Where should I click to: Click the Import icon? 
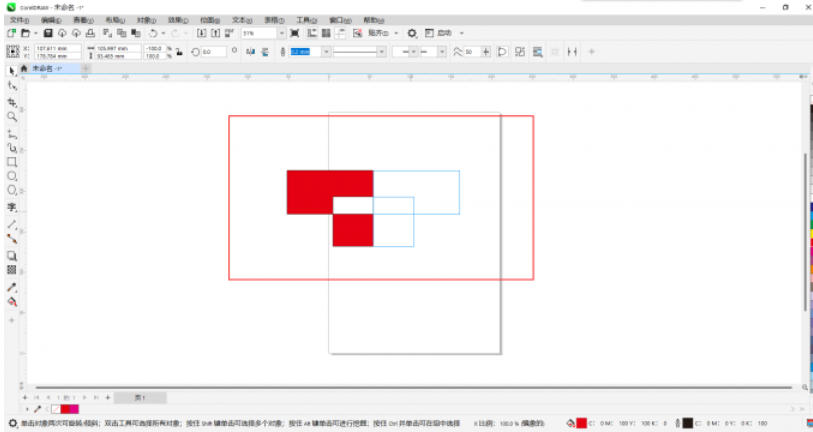click(x=202, y=33)
